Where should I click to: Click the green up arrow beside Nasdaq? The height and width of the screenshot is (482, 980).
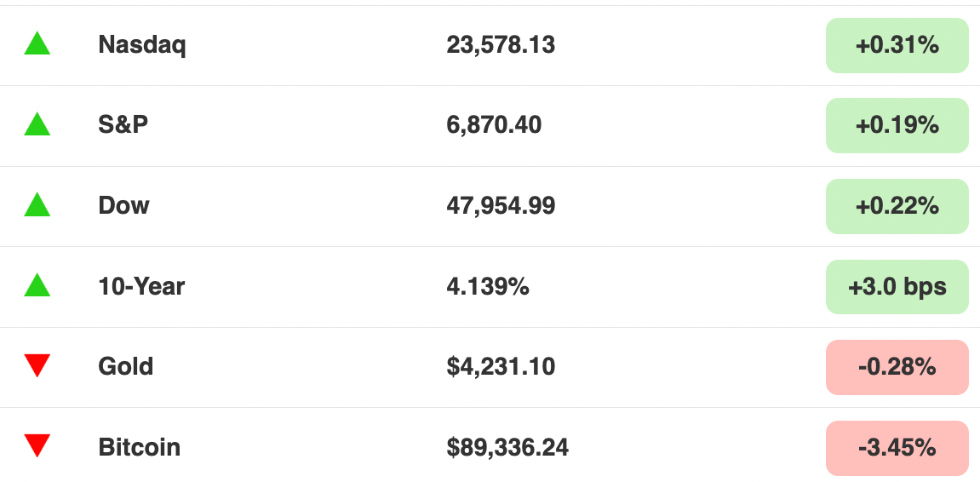37,43
